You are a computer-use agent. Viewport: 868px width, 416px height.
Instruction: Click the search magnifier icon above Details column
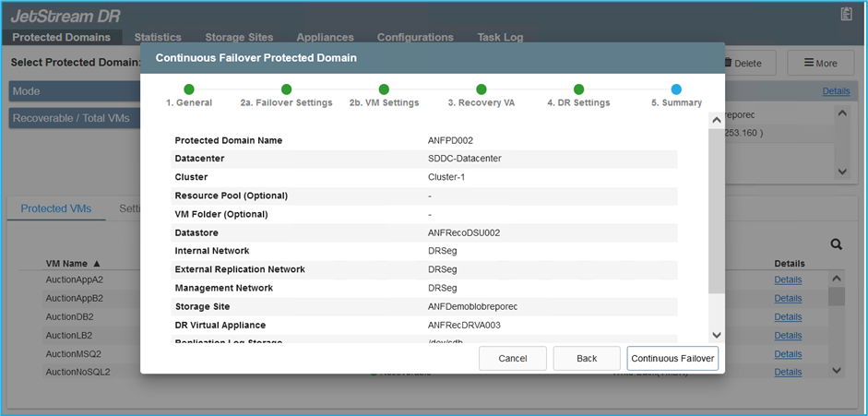[x=837, y=244]
